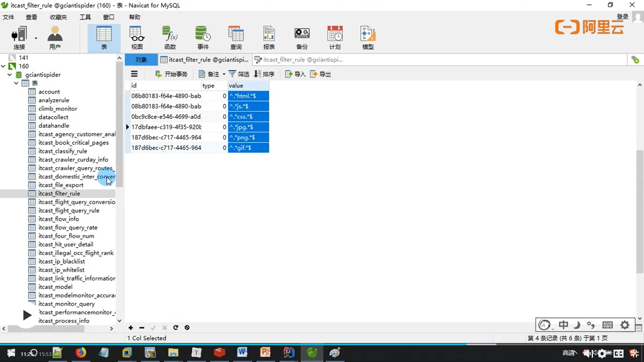644x362 pixels.
Task: Click the 导出 export button
Action: pyautogui.click(x=321, y=74)
